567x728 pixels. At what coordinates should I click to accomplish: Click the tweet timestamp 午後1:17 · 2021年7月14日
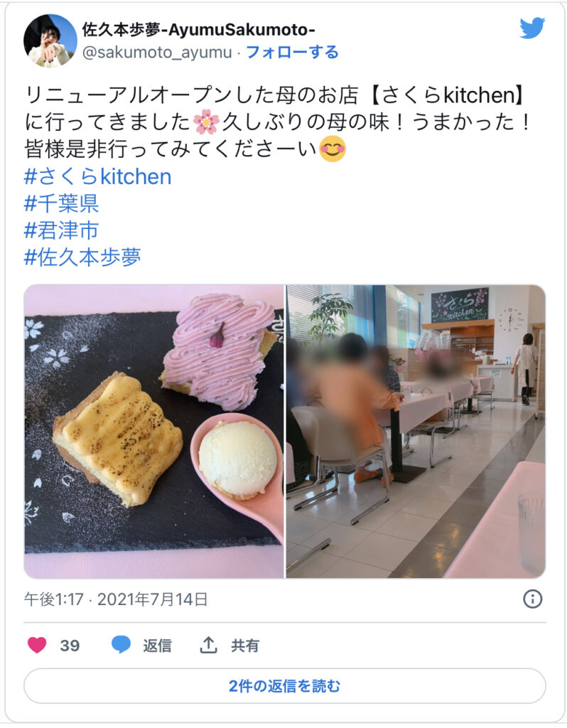116,599
